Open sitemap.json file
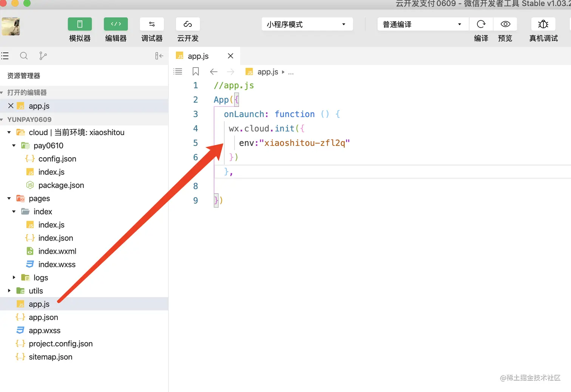 (x=50, y=357)
